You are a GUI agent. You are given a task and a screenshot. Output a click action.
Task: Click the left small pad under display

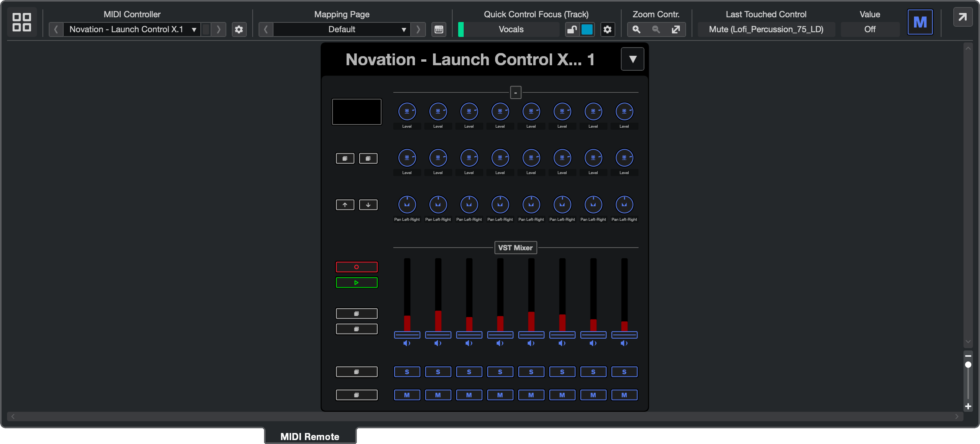pyautogui.click(x=345, y=158)
